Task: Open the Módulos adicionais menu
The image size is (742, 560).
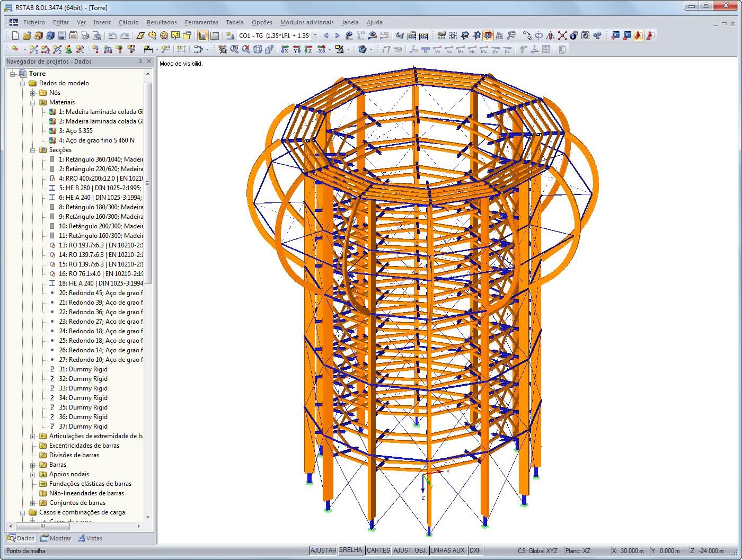Action: (x=307, y=22)
